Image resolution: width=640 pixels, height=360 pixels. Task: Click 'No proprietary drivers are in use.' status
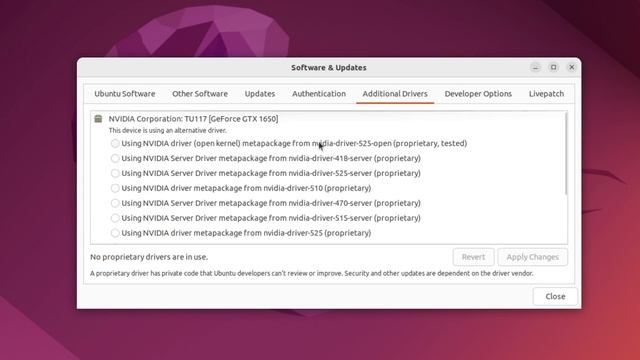(x=149, y=257)
